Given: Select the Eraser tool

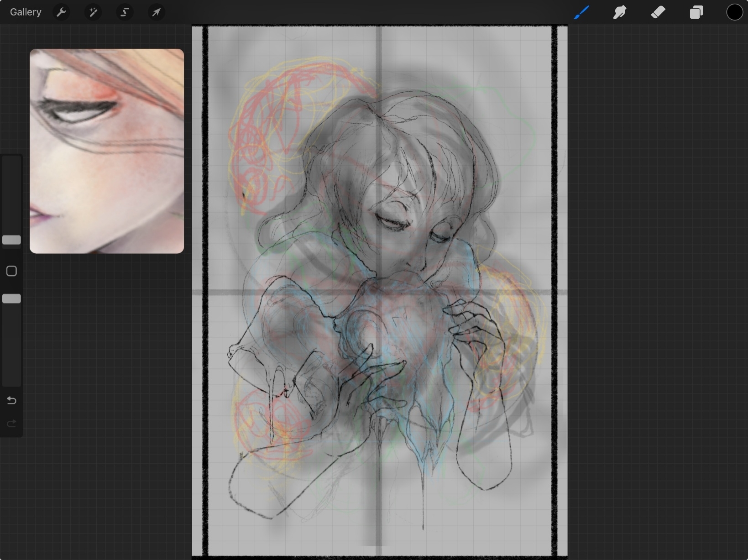Looking at the screenshot, I should click(658, 12).
